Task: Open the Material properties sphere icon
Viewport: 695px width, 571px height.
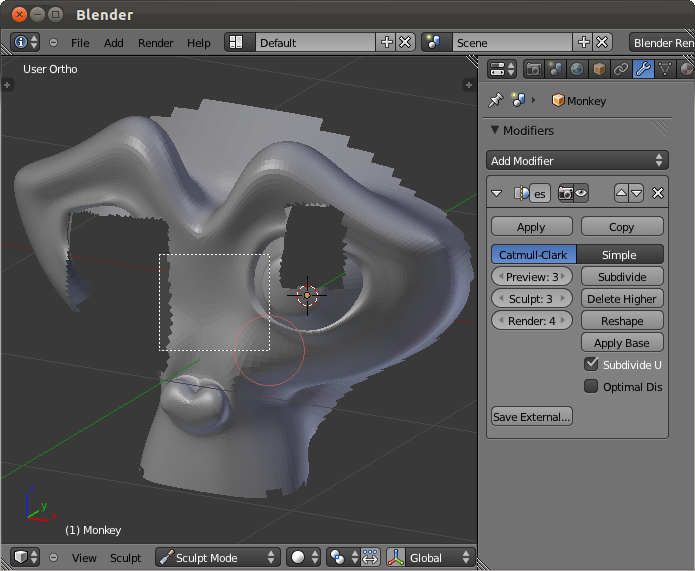Action: [686, 69]
